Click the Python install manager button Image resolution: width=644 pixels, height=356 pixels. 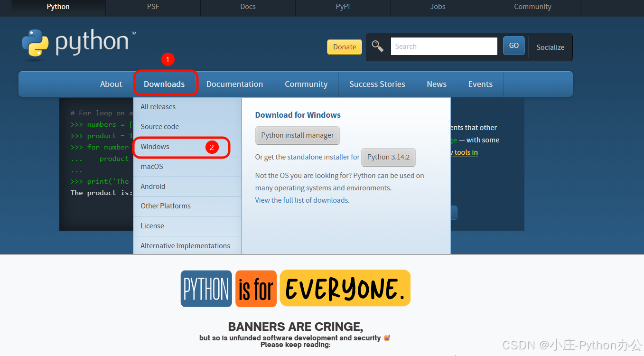pyautogui.click(x=298, y=135)
